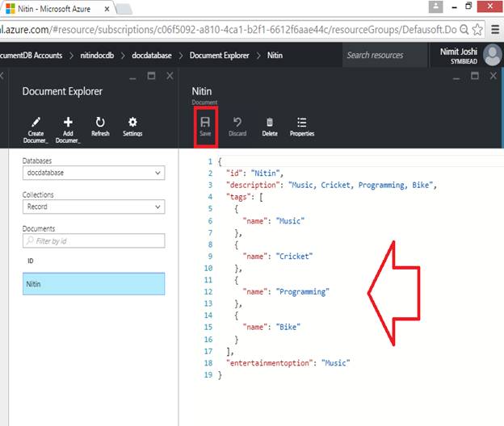Go to DocumentDB Accounts breadcrumb
Screen dimensions: 504x426
(x=31, y=55)
